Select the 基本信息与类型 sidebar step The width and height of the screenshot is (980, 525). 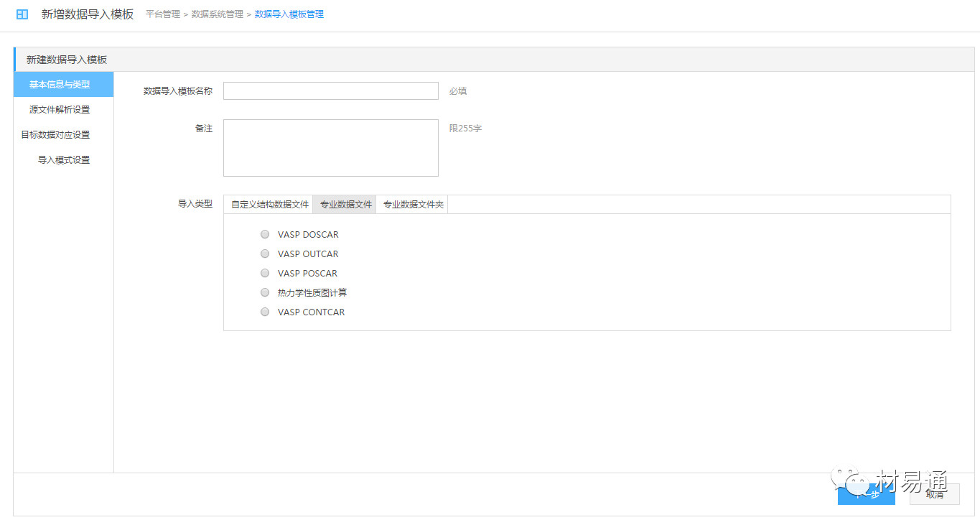tap(63, 85)
